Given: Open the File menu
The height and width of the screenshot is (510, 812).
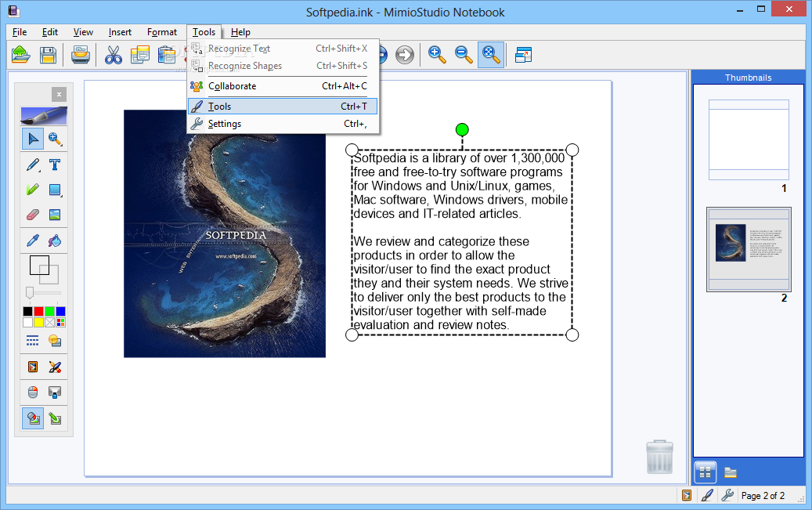Looking at the screenshot, I should (20, 32).
